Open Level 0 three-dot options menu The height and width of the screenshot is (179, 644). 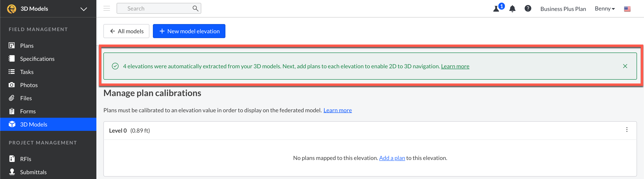(x=626, y=130)
